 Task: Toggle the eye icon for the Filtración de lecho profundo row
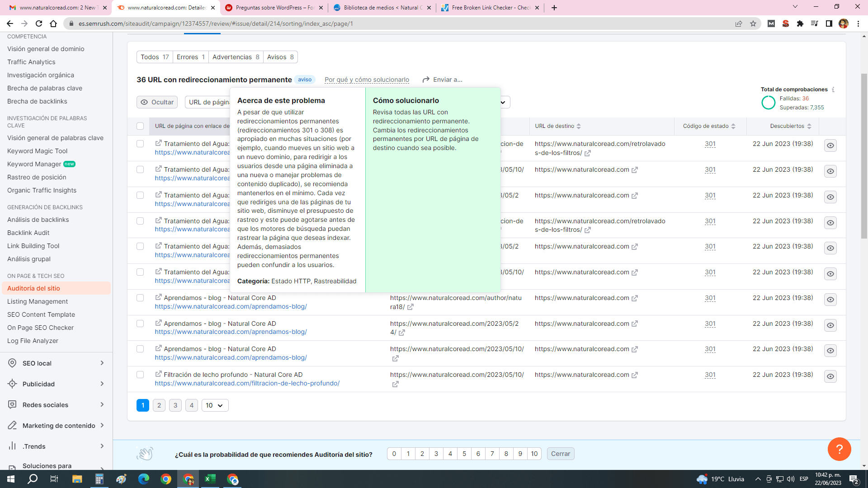pyautogui.click(x=830, y=376)
